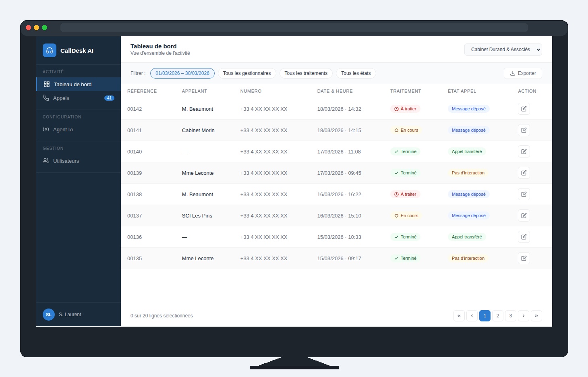The width and height of the screenshot is (588, 377).
Task: Click Pas d'interaction badge in row 00139
Action: coord(468,173)
